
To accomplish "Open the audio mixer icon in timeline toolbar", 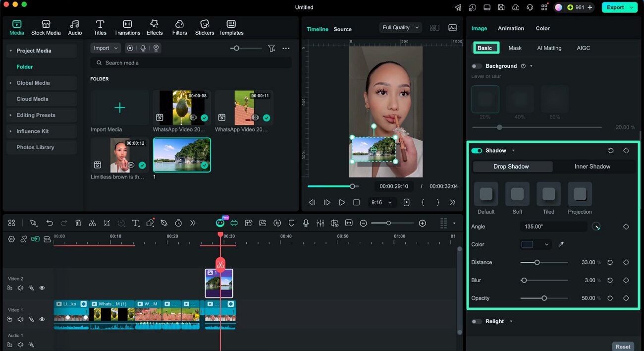I will click(x=321, y=223).
